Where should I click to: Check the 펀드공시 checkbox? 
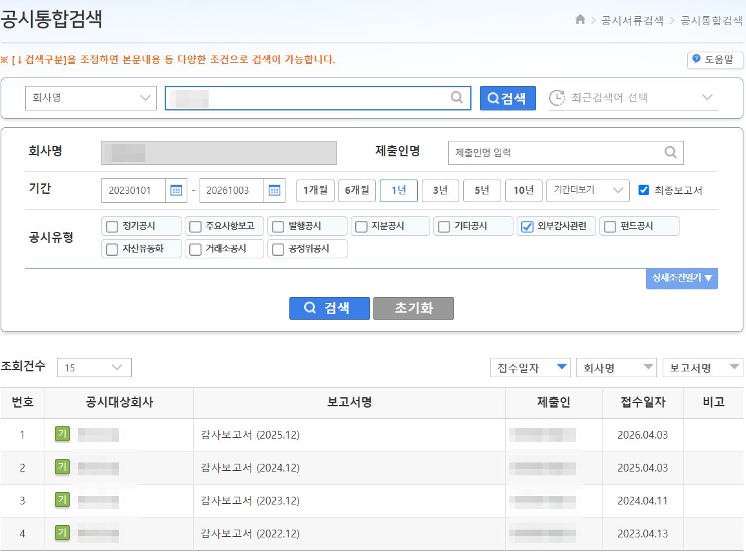coord(610,227)
